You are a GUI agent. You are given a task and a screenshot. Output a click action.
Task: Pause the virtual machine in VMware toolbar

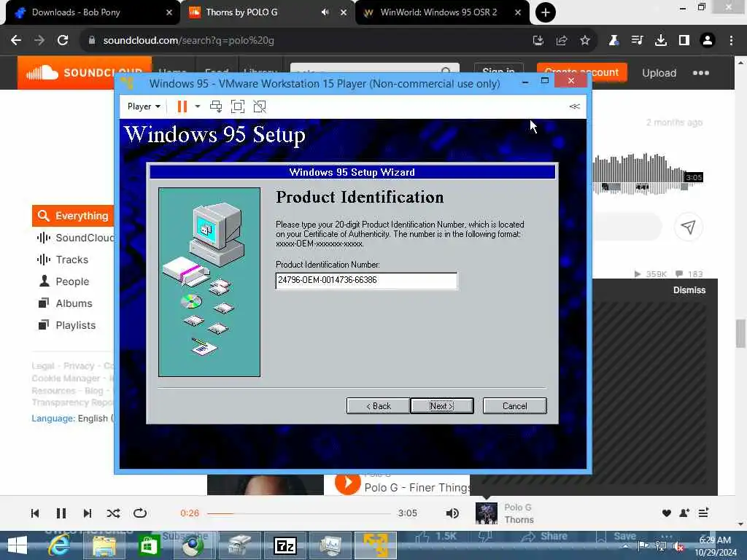pos(182,106)
